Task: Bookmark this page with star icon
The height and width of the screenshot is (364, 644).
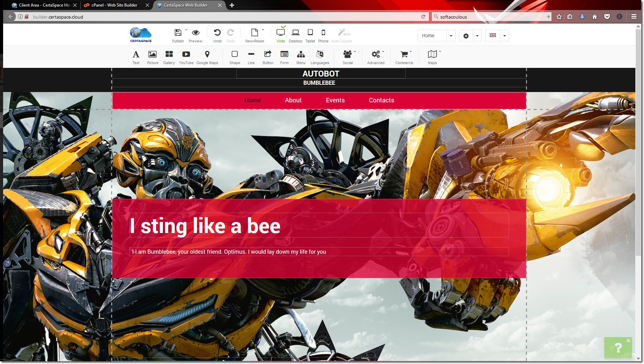Action: pos(559,17)
